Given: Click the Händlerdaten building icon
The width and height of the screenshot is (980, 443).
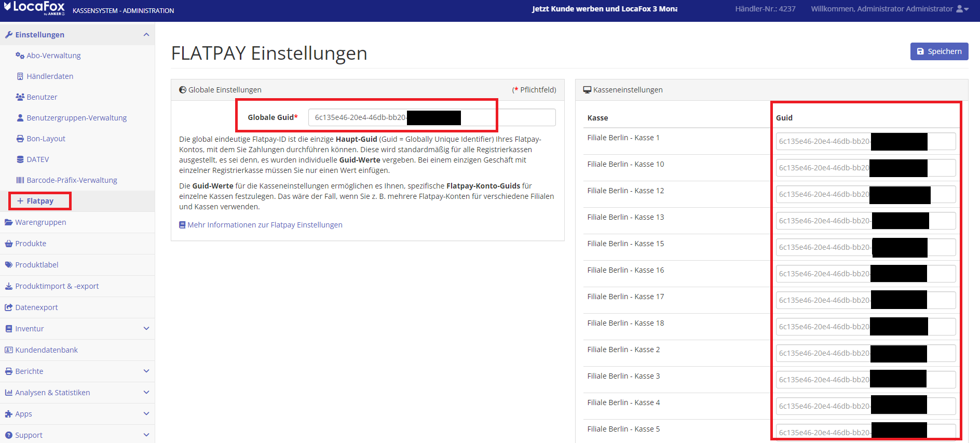Looking at the screenshot, I should [20, 76].
